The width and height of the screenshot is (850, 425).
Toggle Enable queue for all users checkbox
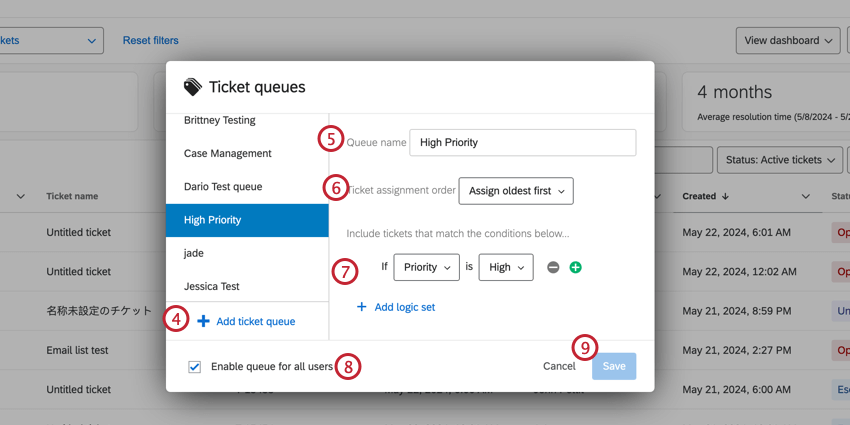(x=194, y=367)
